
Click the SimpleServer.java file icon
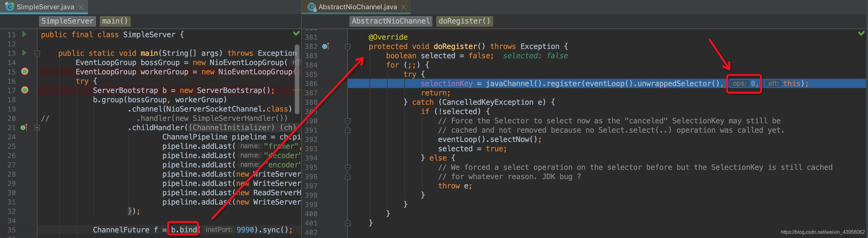[10, 7]
